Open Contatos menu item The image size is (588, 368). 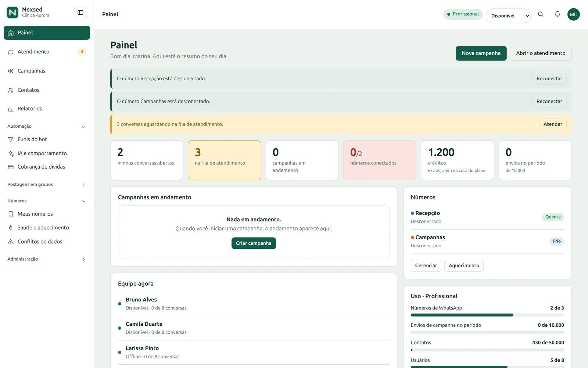point(47,90)
